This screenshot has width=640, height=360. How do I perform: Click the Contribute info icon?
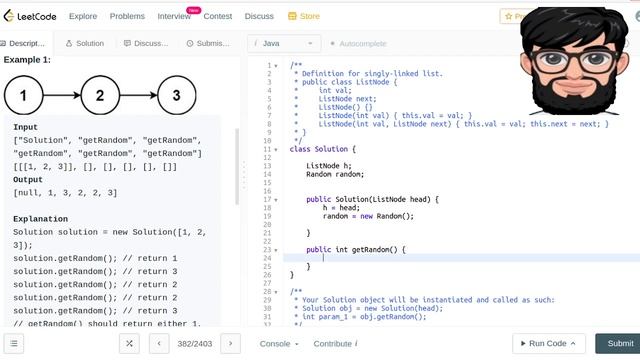click(x=356, y=344)
